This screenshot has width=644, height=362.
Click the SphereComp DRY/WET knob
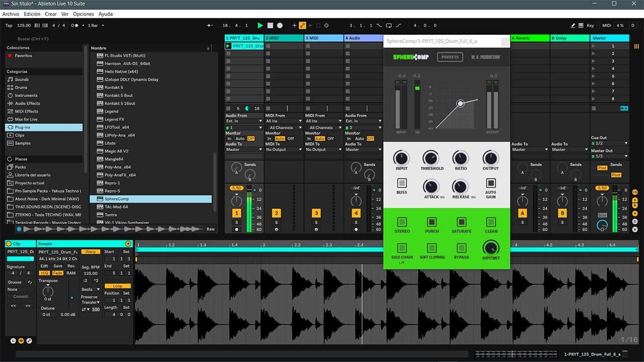[x=491, y=247]
